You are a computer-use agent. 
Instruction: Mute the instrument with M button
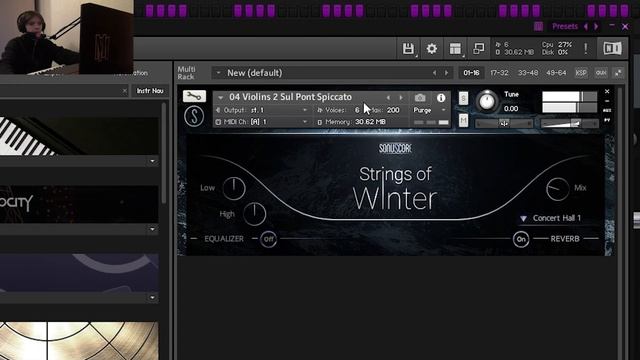point(463,120)
